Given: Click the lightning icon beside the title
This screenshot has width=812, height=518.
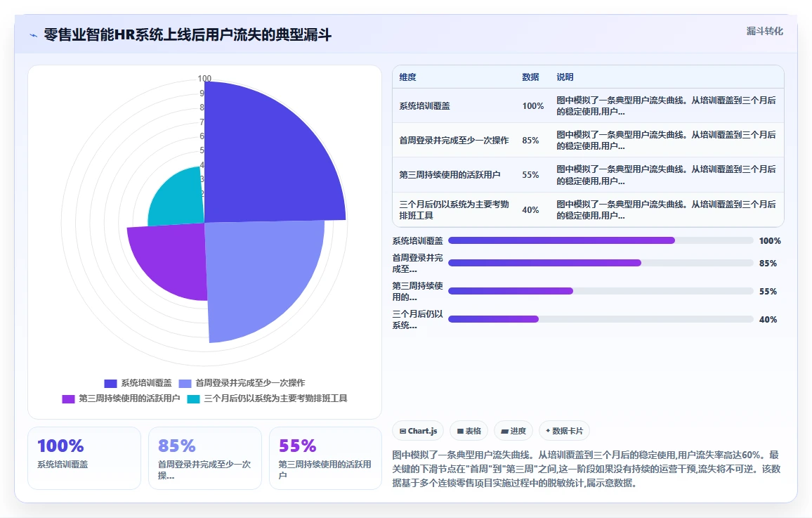Looking at the screenshot, I should click(x=34, y=35).
